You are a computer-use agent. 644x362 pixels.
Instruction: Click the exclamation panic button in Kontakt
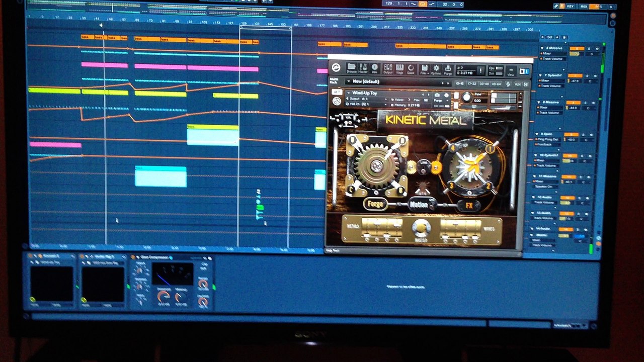(x=481, y=70)
